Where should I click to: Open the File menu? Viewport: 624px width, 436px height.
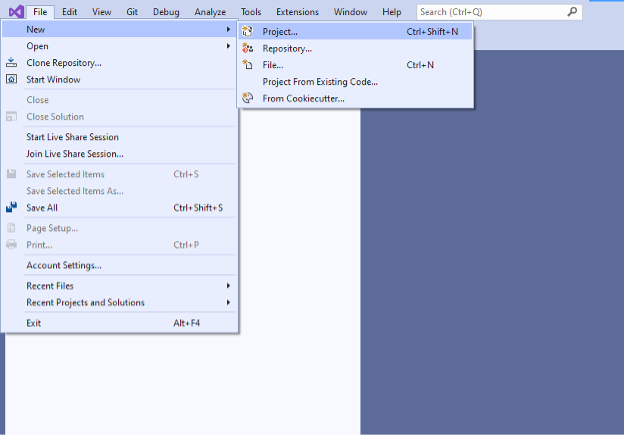[40, 12]
